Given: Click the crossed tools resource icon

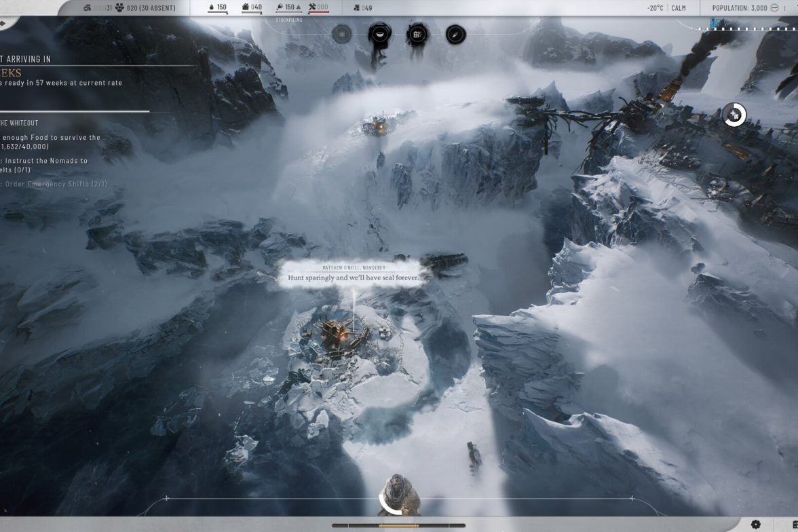Looking at the screenshot, I should click(x=312, y=7).
